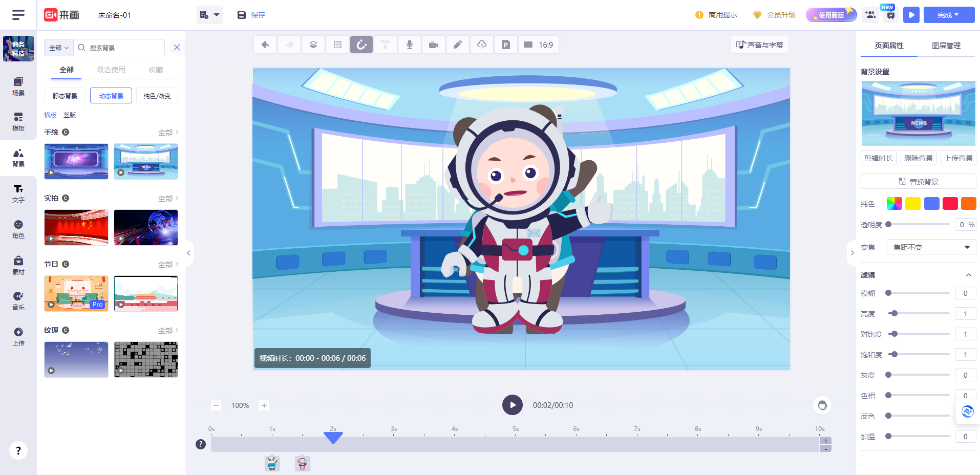The height and width of the screenshot is (475, 980).
Task: Open the 焦距不变 zoom dropdown
Action: coord(931,247)
